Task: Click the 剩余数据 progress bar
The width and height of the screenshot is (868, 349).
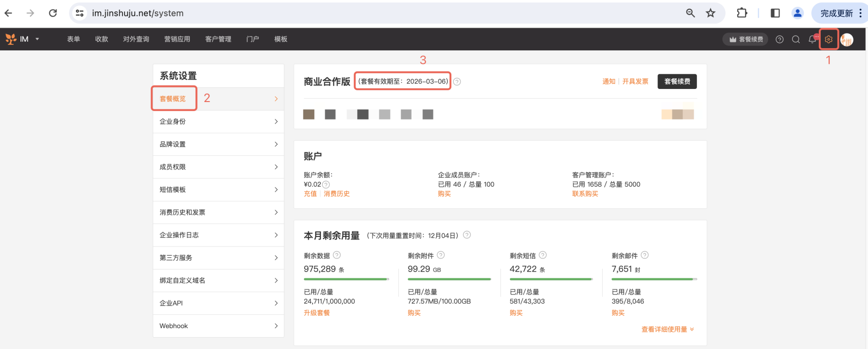Action: (x=346, y=280)
